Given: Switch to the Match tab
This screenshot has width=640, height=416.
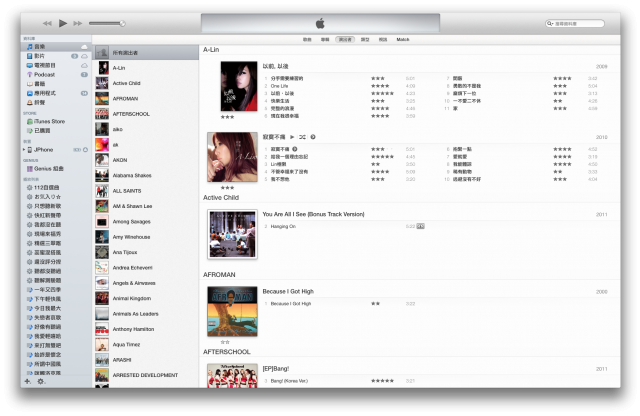Looking at the screenshot, I should 403,40.
